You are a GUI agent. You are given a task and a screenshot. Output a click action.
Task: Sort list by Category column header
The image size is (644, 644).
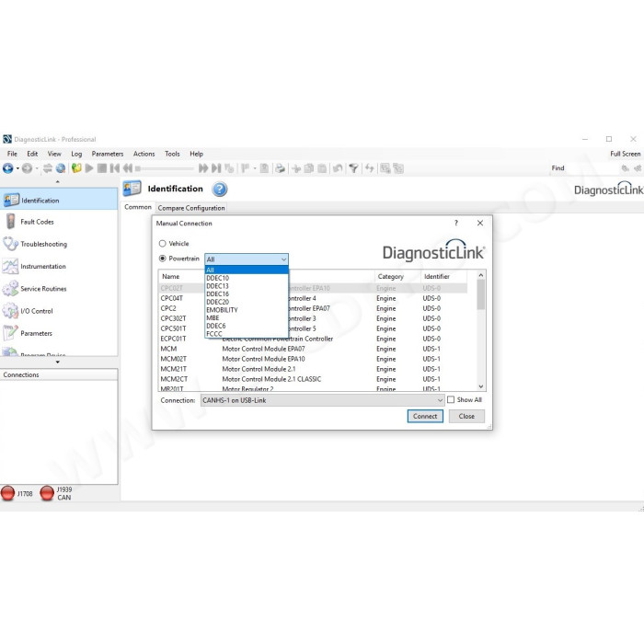(397, 276)
